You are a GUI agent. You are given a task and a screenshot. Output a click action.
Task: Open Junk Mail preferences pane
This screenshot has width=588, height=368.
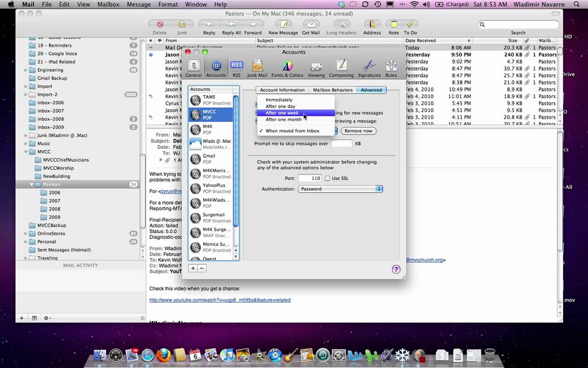pos(257,68)
